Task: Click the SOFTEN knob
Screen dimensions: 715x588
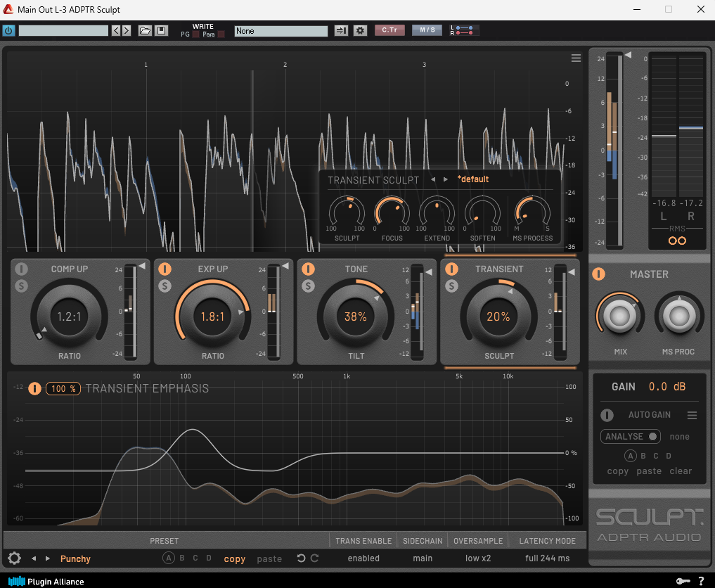Action: click(x=482, y=213)
